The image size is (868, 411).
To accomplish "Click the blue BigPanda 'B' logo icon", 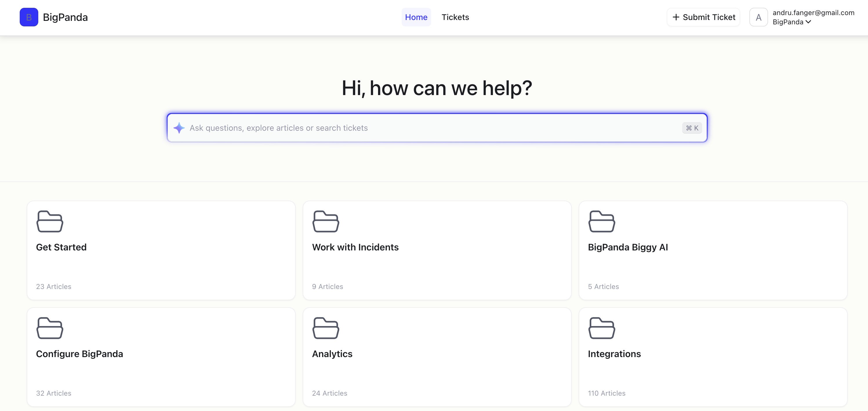I will 29,17.
